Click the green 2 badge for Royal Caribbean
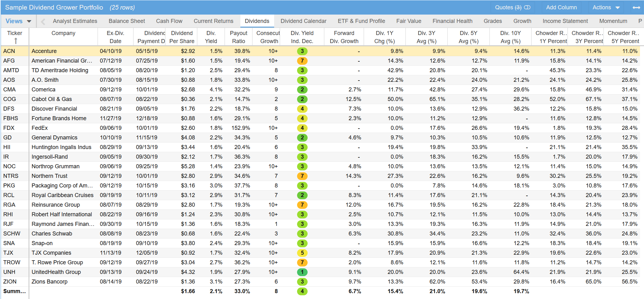This screenshot has height=299, width=644. tap(302, 195)
